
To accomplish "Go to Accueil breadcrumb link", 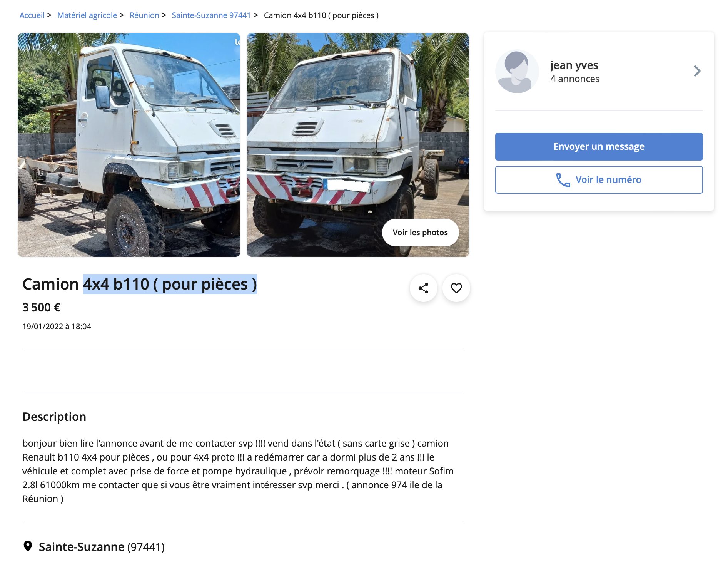I will [32, 15].
